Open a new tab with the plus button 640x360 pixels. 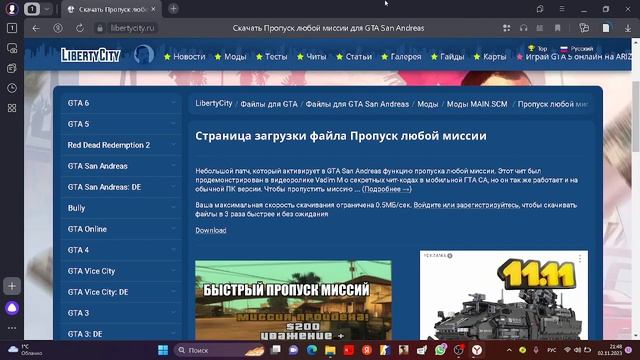173,9
